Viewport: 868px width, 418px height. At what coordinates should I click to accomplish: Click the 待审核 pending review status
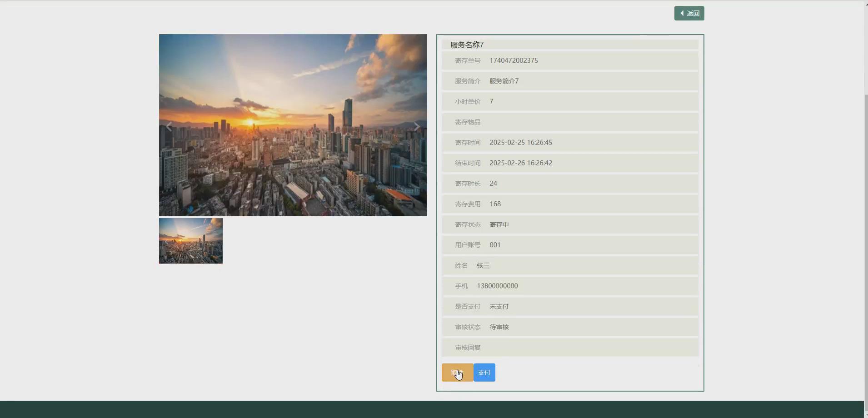coord(499,327)
